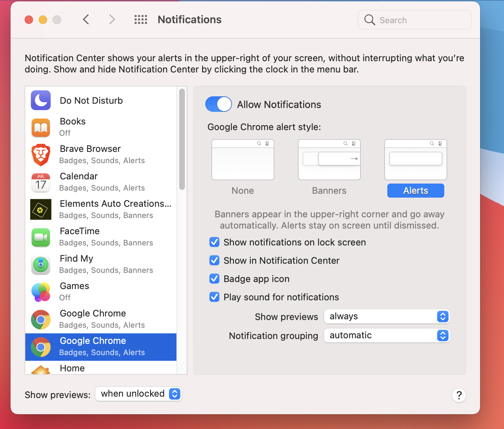Screen dimensions: 504x429
Task: Open help with the question mark button
Action: point(459,395)
